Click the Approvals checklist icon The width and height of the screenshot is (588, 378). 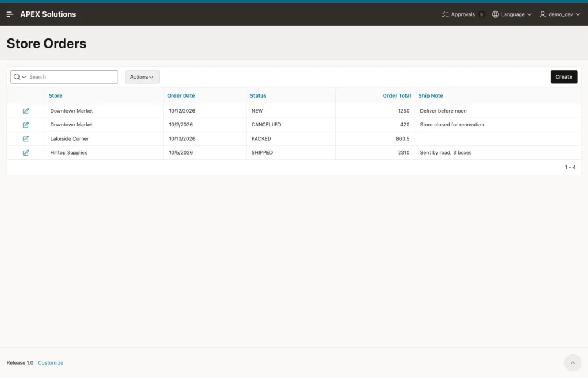445,14
